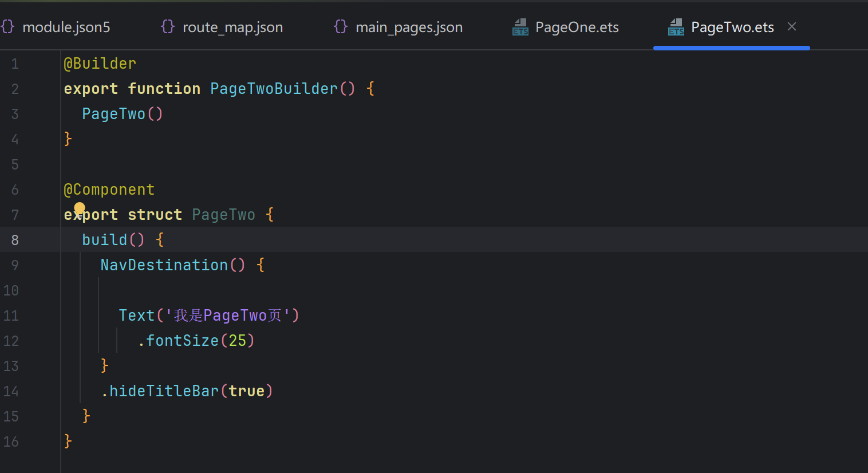The image size is (868, 473).
Task: Open the route_map.json tab
Action: (x=232, y=27)
